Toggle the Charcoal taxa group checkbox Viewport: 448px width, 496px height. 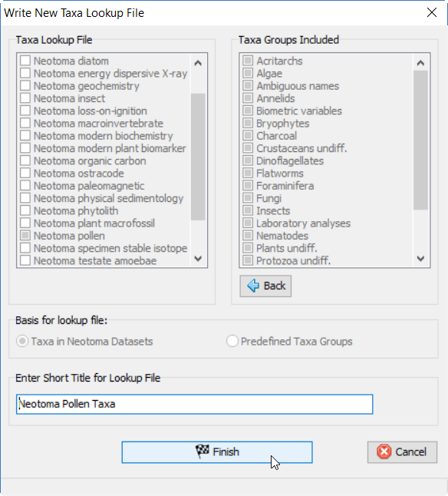click(x=248, y=136)
